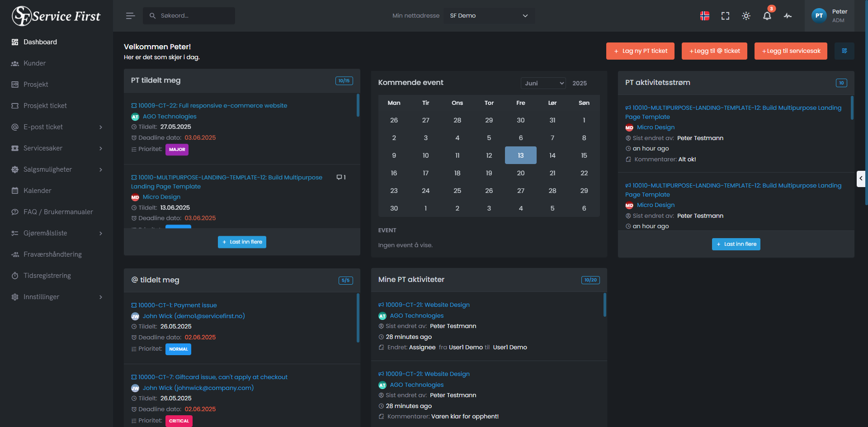
Task: Click the dashboard layout icon beside servicesak button
Action: (x=844, y=51)
